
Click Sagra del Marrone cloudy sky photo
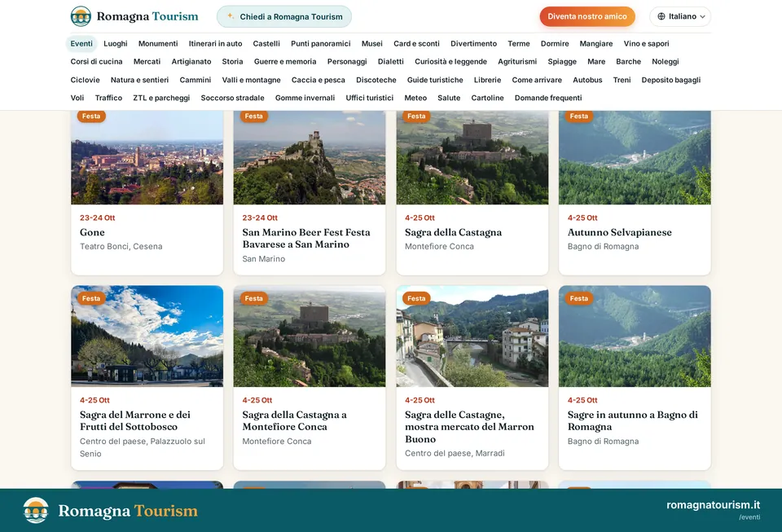[147, 336]
